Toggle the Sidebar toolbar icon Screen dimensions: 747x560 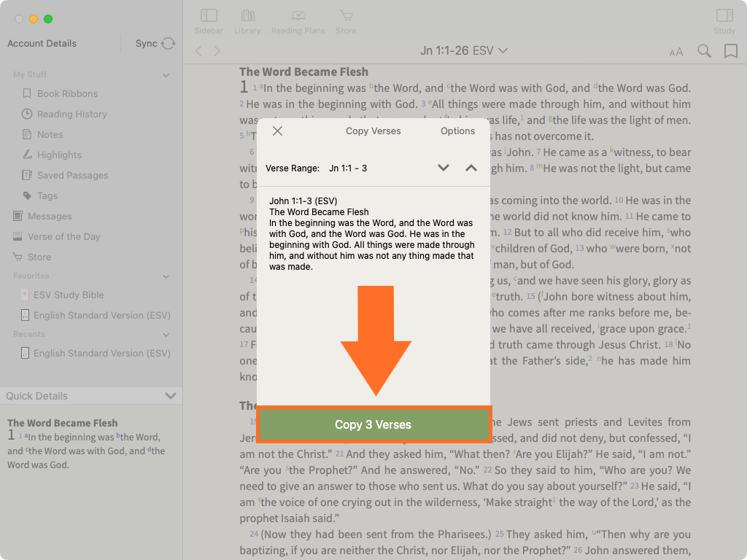[209, 16]
